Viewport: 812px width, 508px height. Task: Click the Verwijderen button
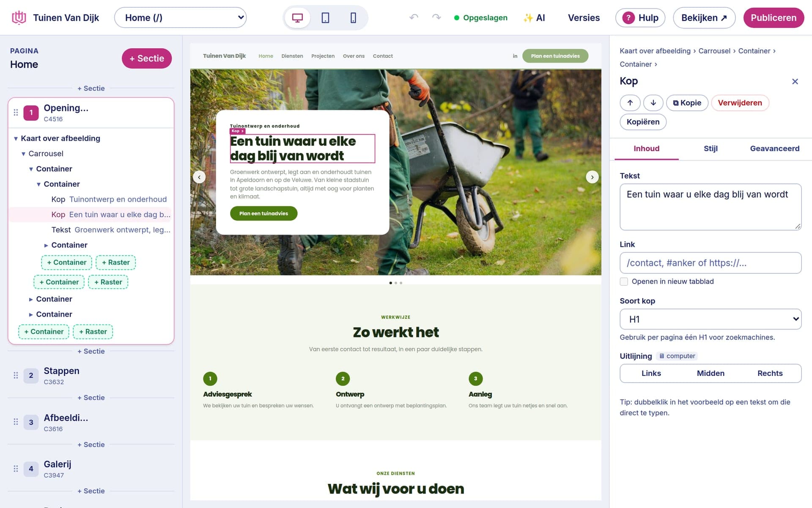point(740,103)
